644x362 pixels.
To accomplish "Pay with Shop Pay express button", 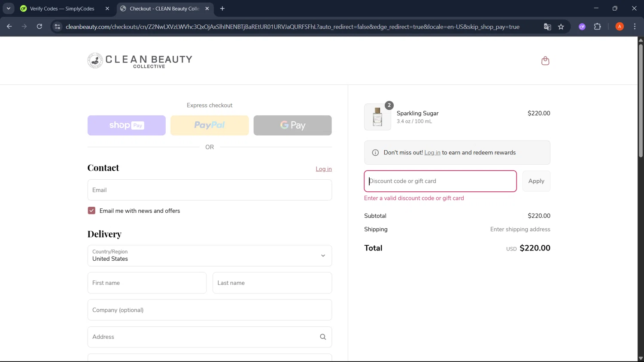I will (x=127, y=125).
